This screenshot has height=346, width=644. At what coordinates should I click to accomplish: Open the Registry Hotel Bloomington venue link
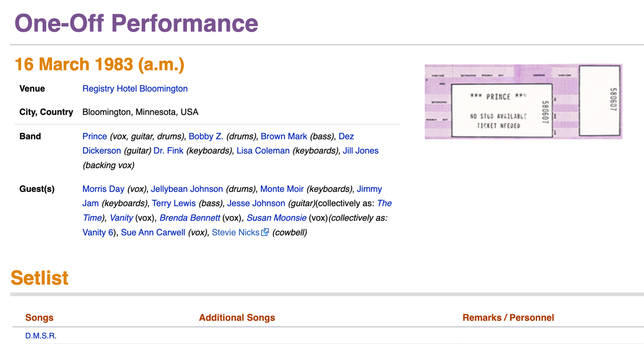(135, 89)
